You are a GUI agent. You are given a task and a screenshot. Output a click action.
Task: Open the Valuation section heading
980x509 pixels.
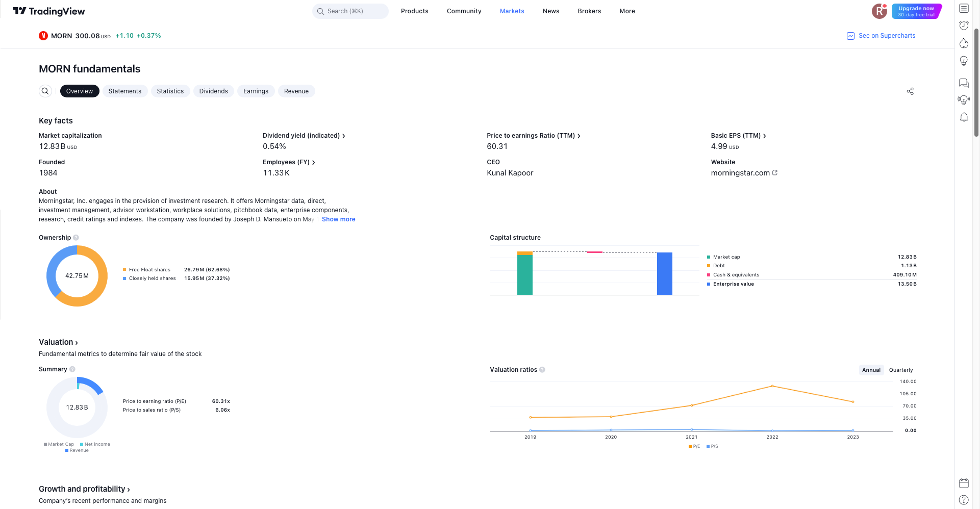[x=59, y=342]
